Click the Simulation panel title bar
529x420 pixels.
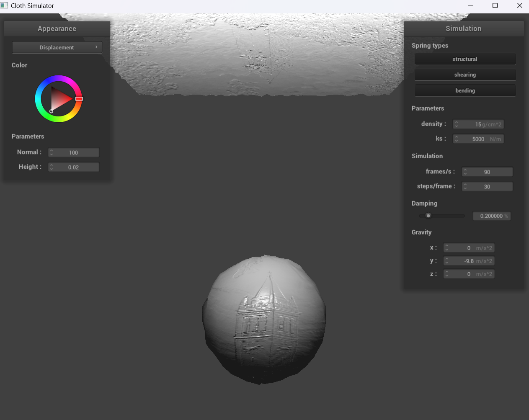click(x=464, y=28)
